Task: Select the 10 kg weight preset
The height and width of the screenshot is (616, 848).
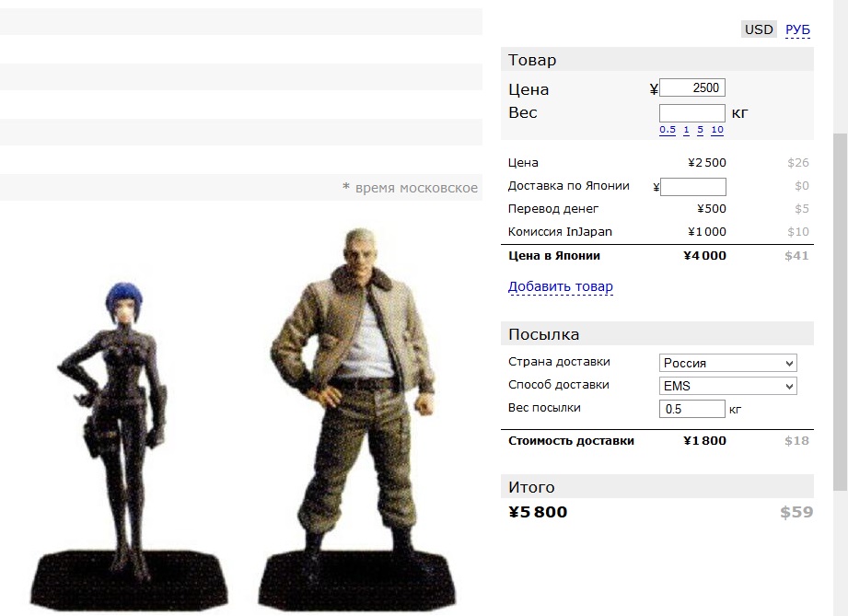Action: (x=717, y=130)
